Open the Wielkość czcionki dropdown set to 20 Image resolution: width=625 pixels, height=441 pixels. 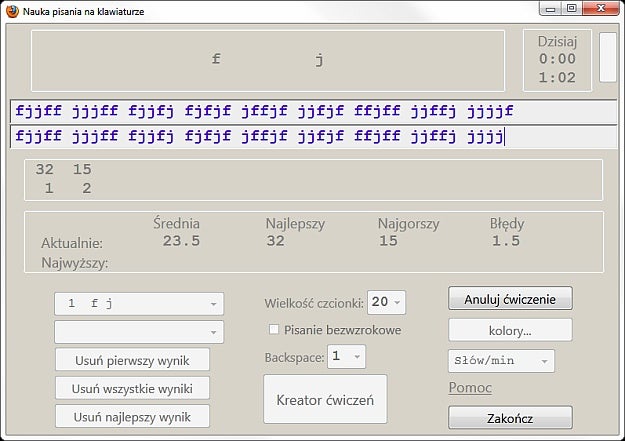386,302
